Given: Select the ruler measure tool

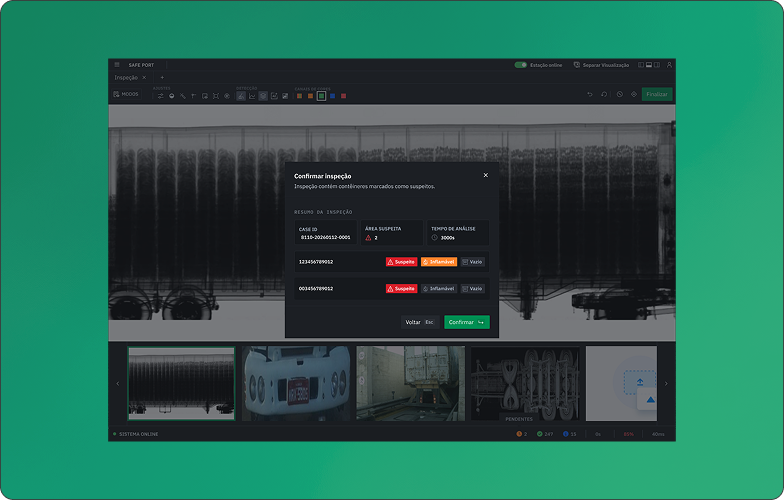Looking at the screenshot, I should click(182, 96).
